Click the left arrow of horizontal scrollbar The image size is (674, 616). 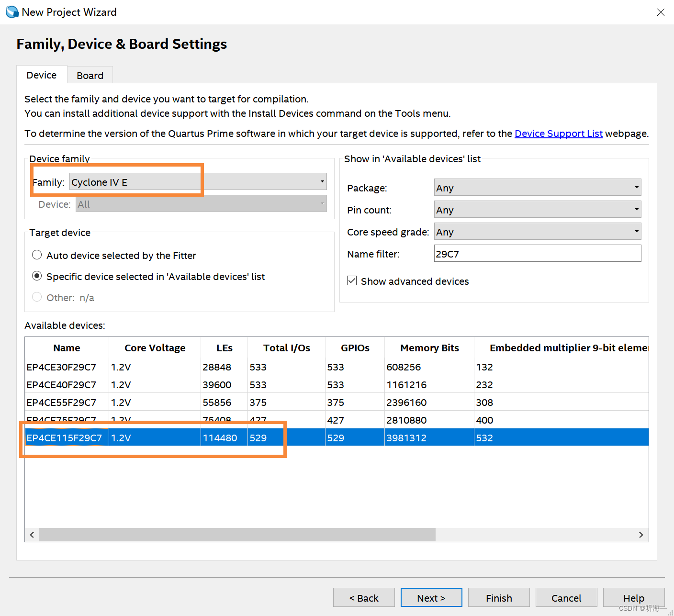click(x=32, y=535)
